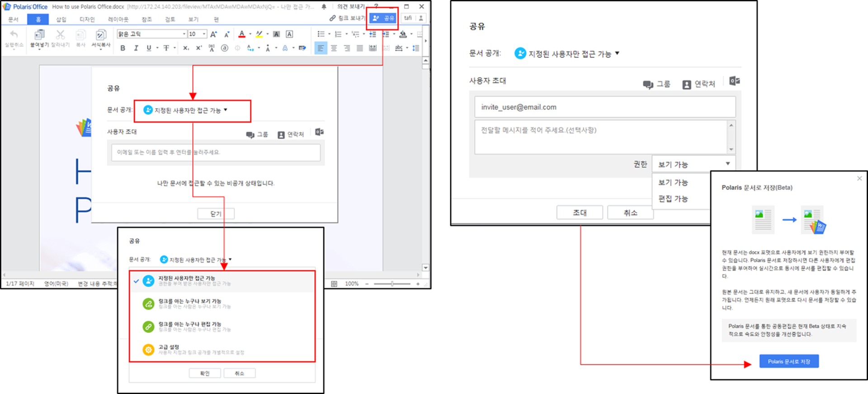Justify the paragraph text
Image resolution: width=868 pixels, height=394 pixels.
point(360,48)
